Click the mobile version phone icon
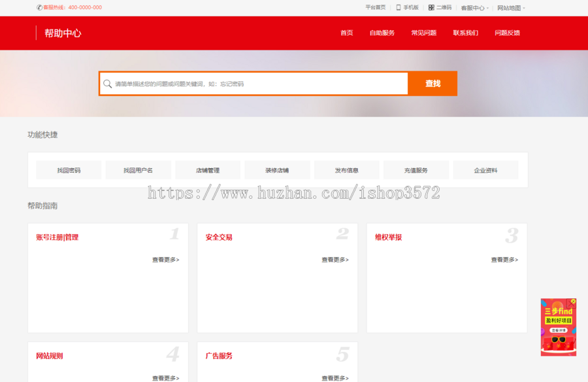 click(x=399, y=7)
